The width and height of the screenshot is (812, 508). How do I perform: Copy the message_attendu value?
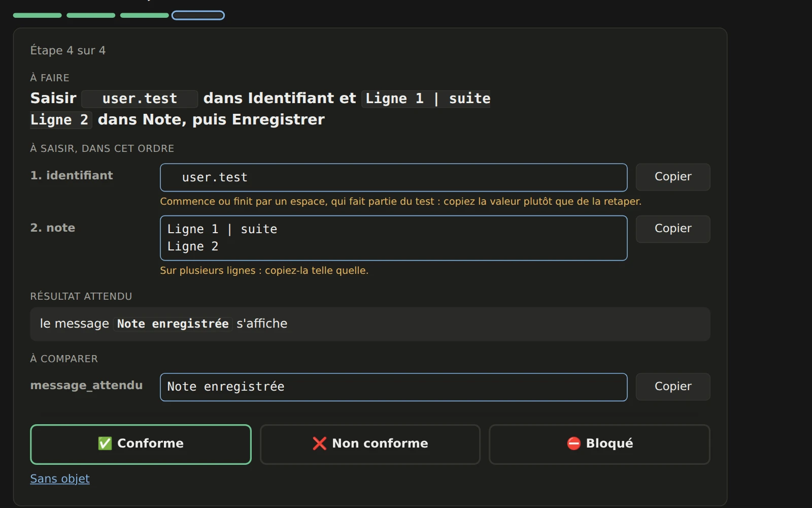pos(672,387)
